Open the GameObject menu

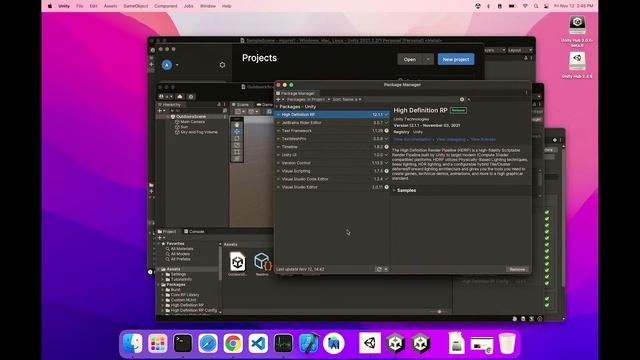pos(136,6)
